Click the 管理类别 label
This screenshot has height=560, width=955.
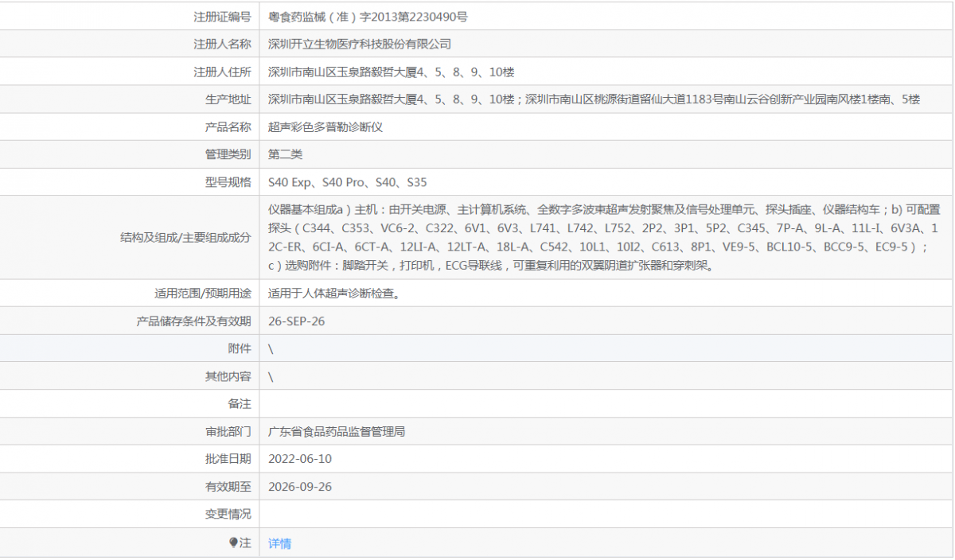(x=228, y=154)
